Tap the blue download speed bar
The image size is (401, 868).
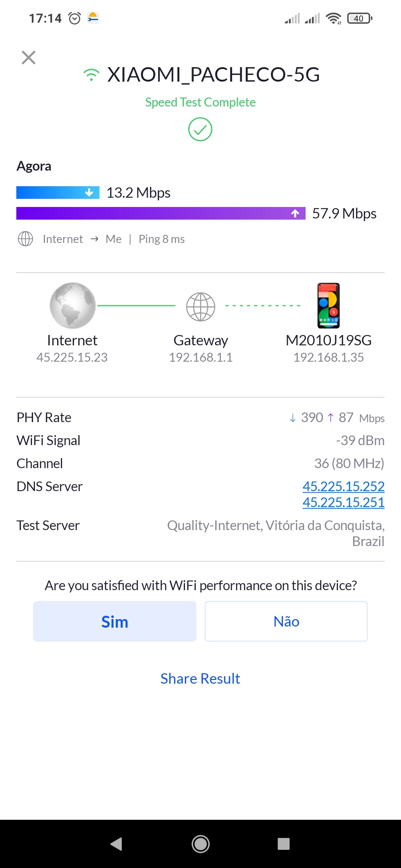coord(58,193)
